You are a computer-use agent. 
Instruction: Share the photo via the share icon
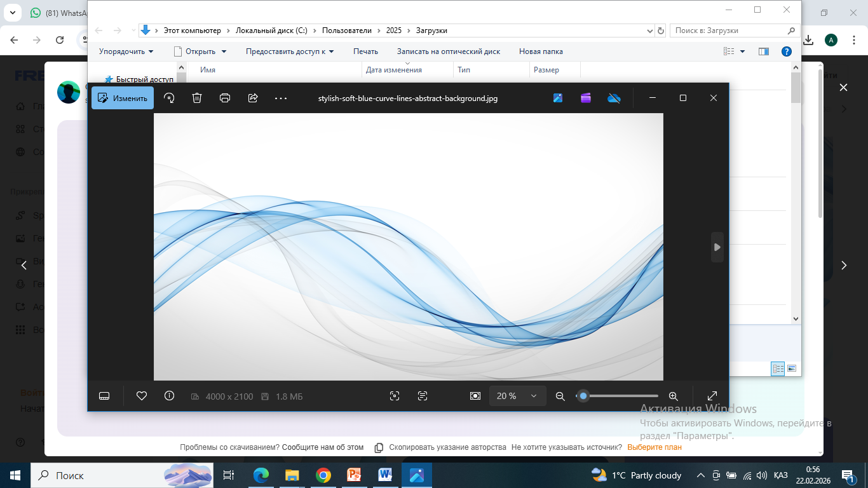point(253,98)
